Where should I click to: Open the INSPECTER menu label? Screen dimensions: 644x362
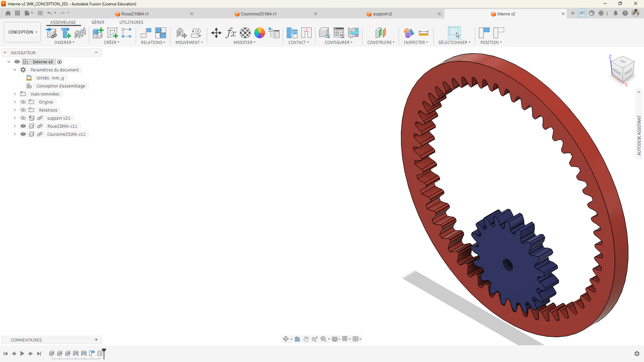[416, 43]
